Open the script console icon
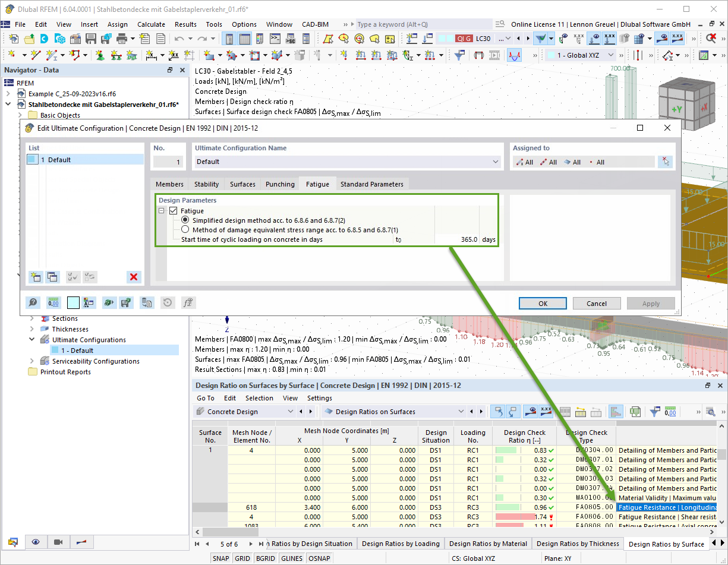Screen dimensions: 728x565 pos(275,39)
